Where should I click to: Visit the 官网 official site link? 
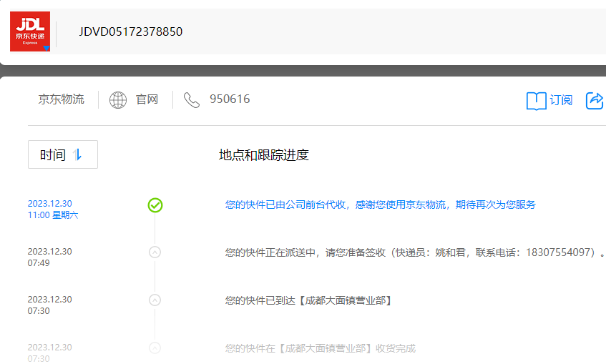[x=147, y=99]
